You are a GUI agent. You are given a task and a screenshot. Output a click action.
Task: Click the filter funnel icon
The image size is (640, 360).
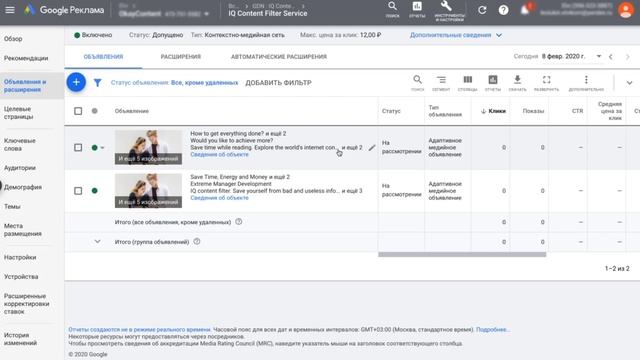97,82
